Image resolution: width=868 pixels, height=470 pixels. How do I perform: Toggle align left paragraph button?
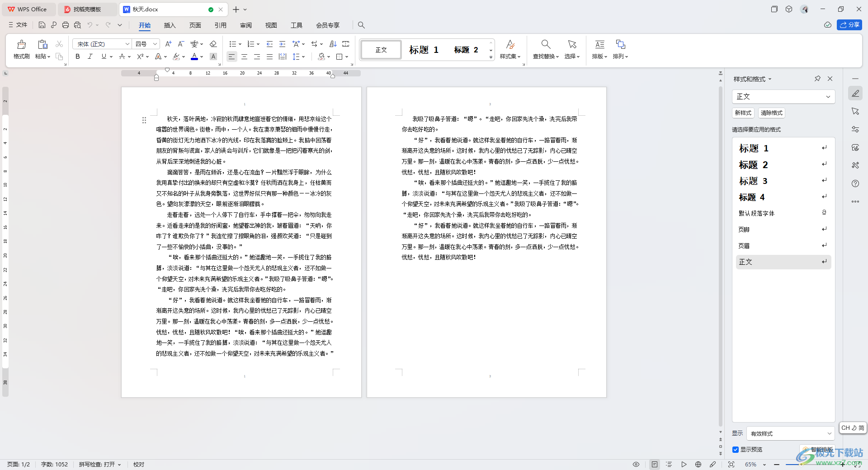coord(231,56)
